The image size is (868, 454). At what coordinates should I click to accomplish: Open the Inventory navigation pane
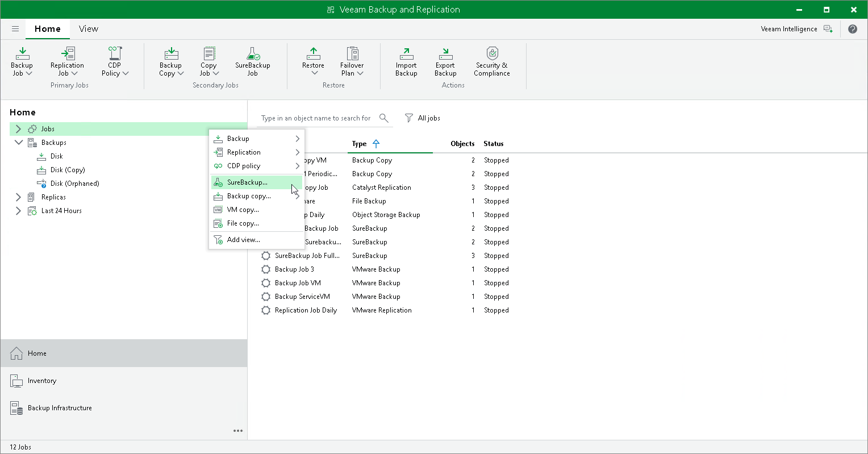124,381
